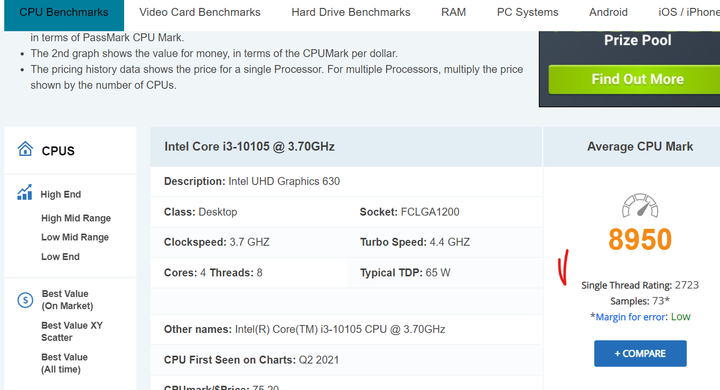
Task: Open the Margin for error link
Action: click(x=630, y=317)
